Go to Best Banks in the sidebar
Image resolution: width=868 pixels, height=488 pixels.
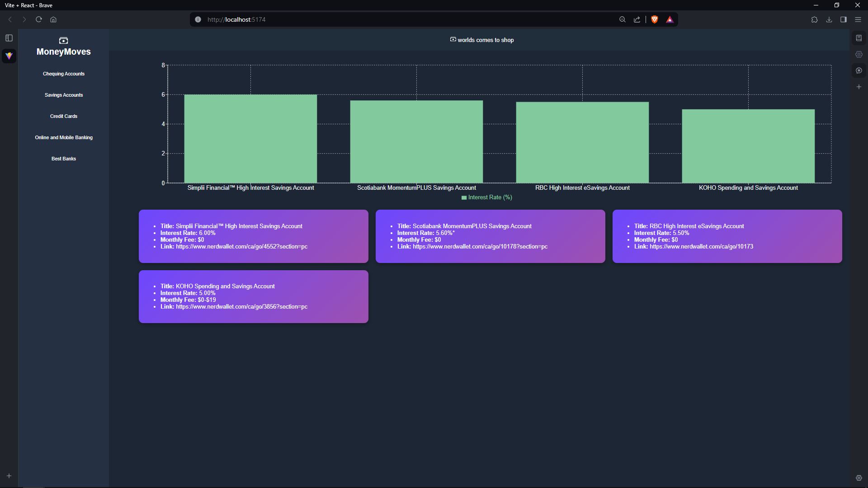[x=64, y=159]
